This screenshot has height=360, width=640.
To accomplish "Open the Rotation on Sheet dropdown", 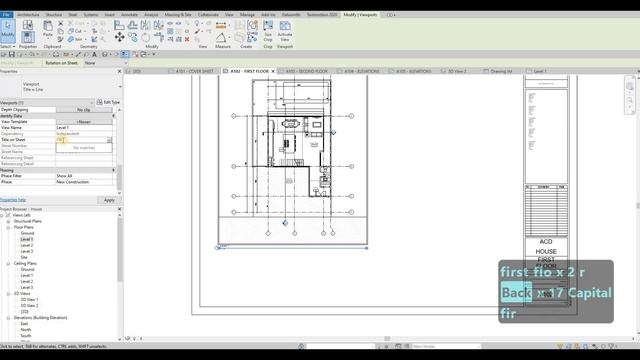I will (x=106, y=63).
